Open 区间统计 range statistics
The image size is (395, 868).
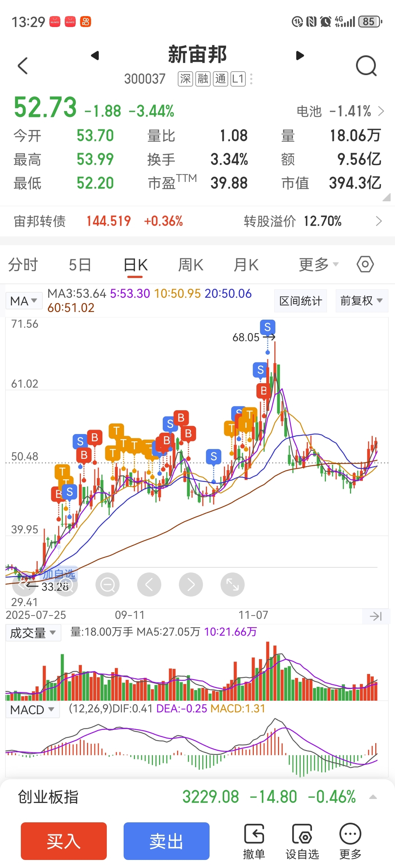[x=301, y=301]
